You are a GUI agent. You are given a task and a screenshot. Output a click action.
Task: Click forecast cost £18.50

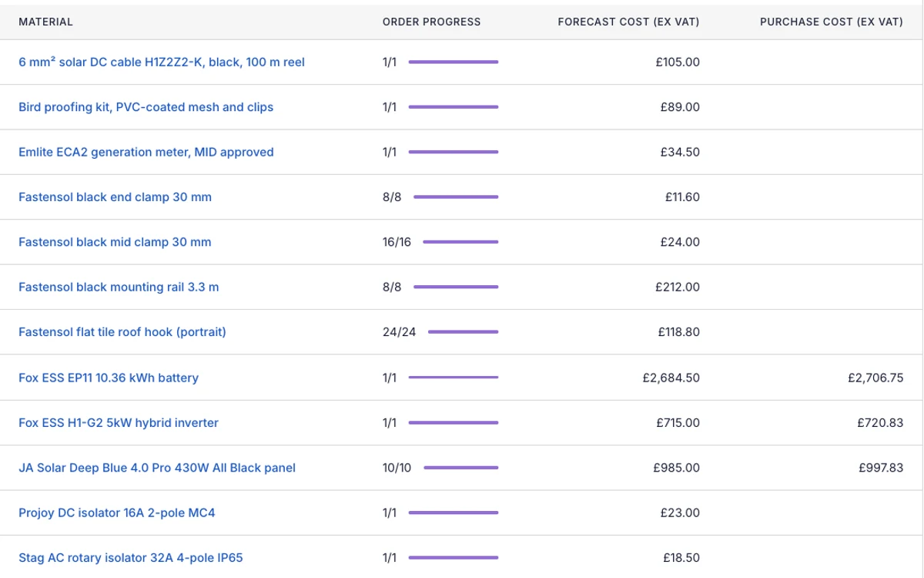point(681,557)
